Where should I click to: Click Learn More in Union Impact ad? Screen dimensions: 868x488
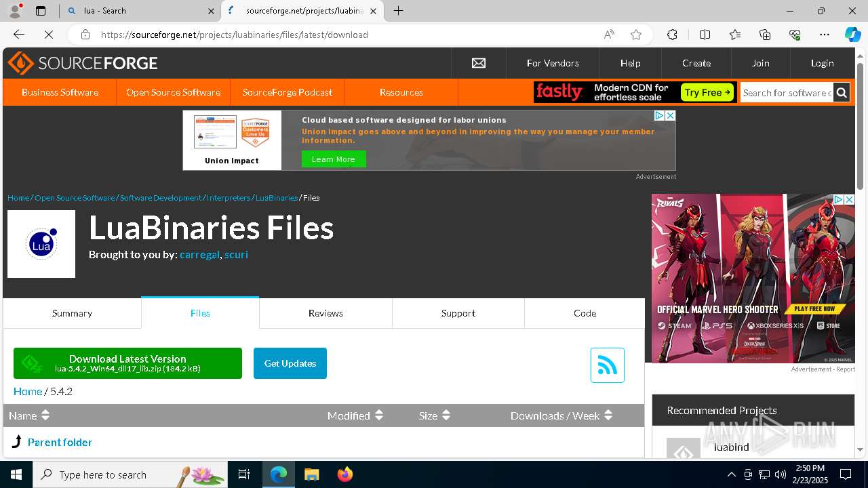coord(334,159)
